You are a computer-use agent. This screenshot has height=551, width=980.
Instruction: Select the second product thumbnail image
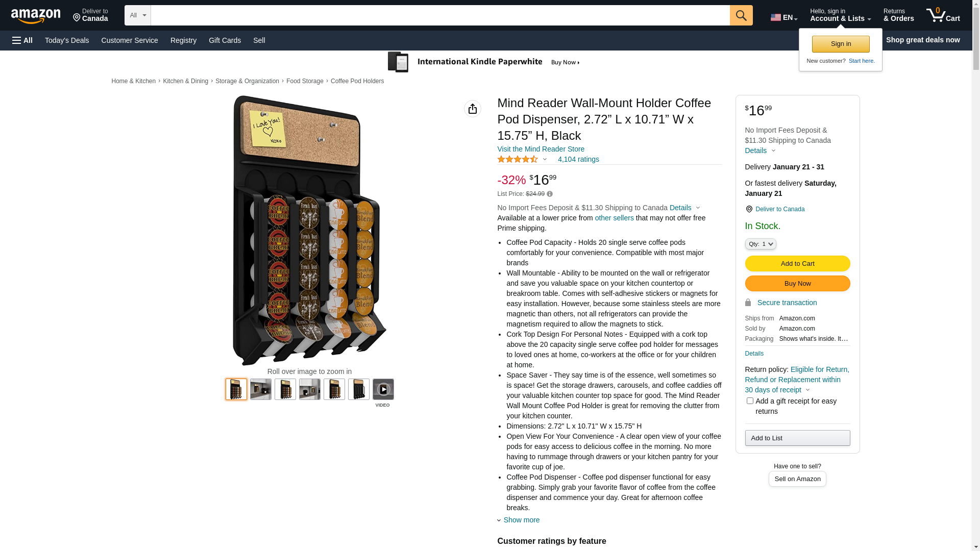pyautogui.click(x=261, y=389)
